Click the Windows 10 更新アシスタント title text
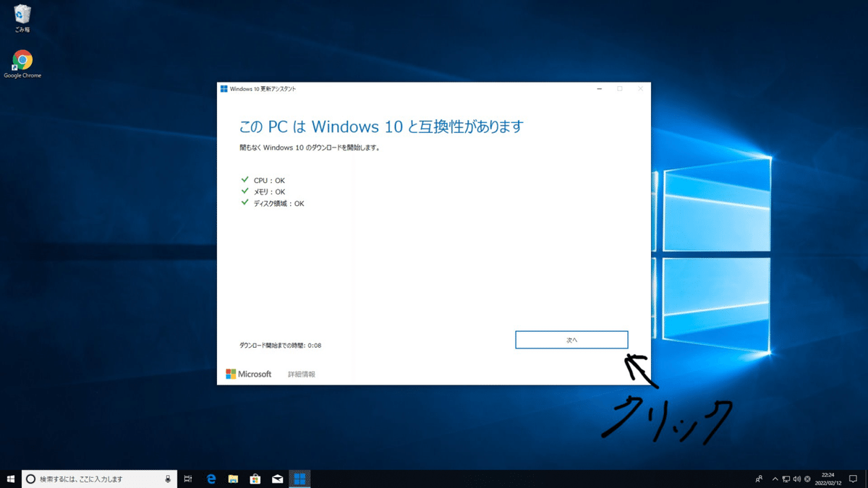Image resolution: width=868 pixels, height=488 pixels. [x=263, y=89]
